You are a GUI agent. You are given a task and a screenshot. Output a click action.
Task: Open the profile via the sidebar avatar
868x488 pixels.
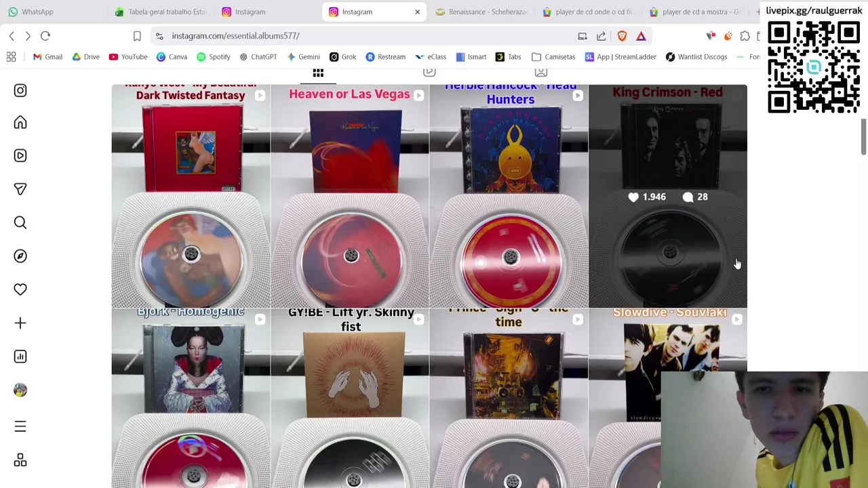20,390
